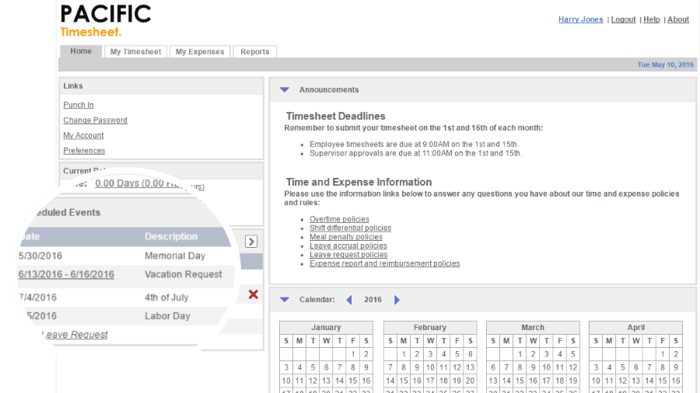Click the Leave Request link

coord(75,334)
